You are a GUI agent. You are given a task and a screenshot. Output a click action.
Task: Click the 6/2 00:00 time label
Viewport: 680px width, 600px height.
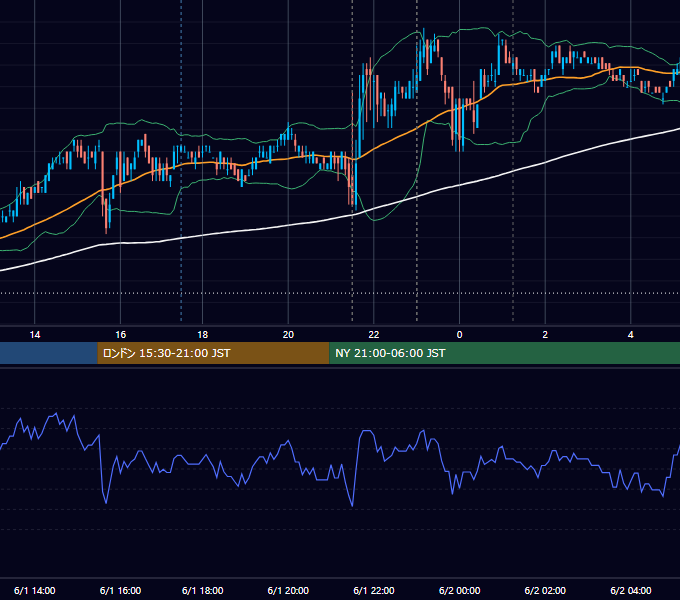click(x=459, y=590)
